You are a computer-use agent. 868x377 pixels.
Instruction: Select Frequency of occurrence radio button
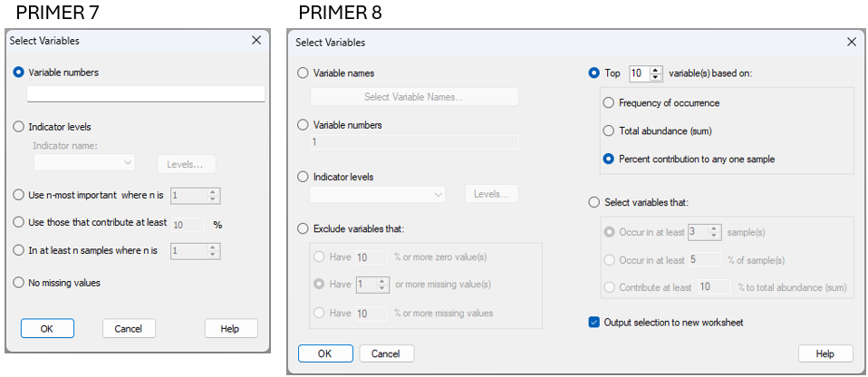tap(608, 103)
